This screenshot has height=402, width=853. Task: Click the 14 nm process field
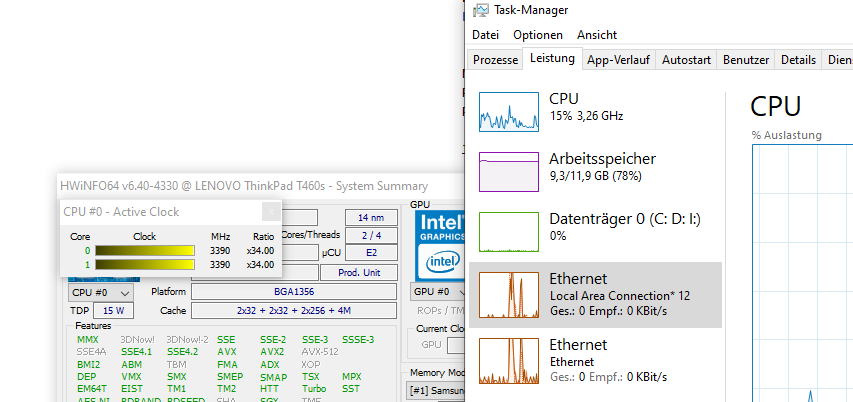(371, 218)
